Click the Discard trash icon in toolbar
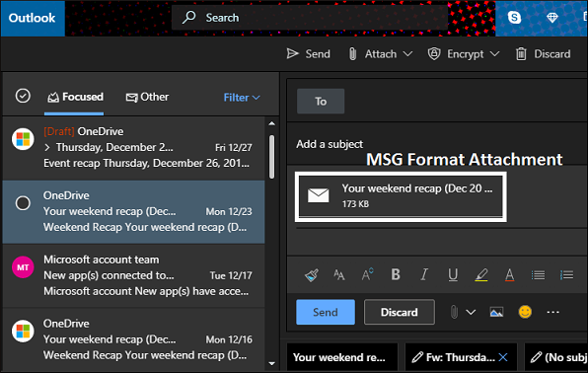 point(521,54)
